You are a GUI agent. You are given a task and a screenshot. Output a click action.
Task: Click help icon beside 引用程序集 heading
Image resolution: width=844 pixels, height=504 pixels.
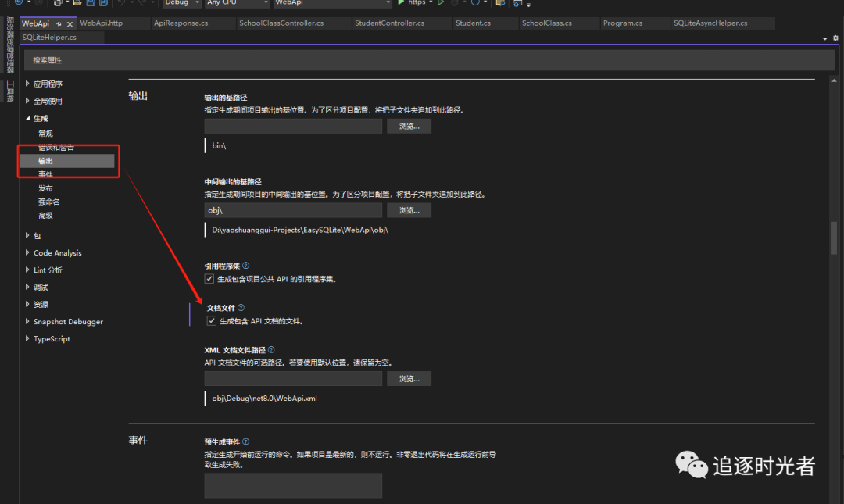click(x=246, y=266)
